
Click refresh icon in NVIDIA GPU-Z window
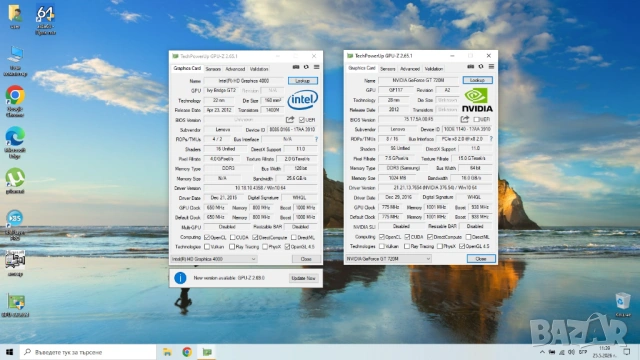[x=481, y=67]
